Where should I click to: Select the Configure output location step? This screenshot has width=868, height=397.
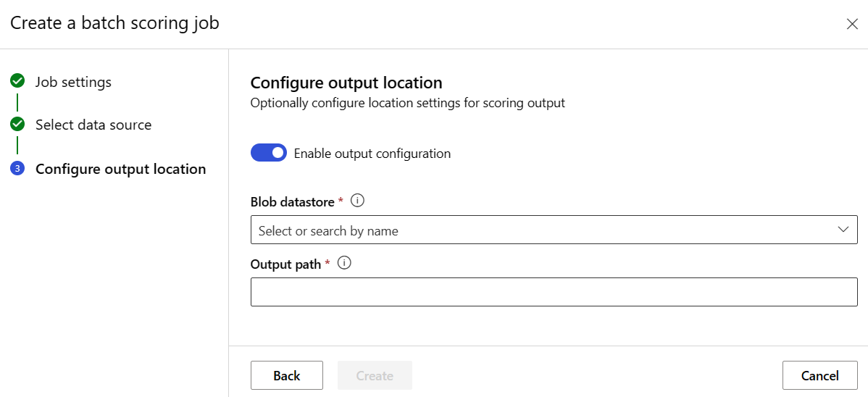coord(120,169)
